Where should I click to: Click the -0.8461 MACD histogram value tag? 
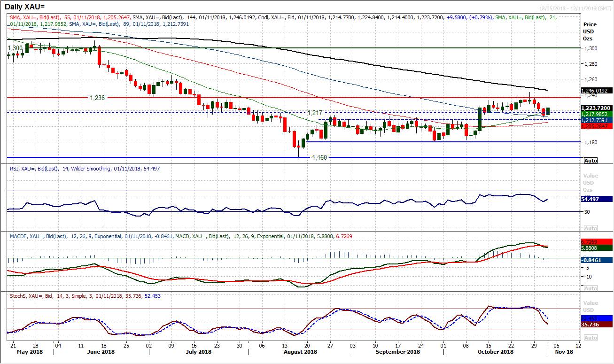tap(596, 259)
